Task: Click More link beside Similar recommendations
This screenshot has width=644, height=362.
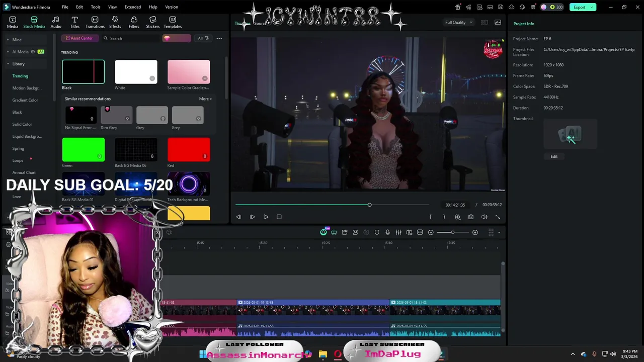Action: pyautogui.click(x=205, y=99)
